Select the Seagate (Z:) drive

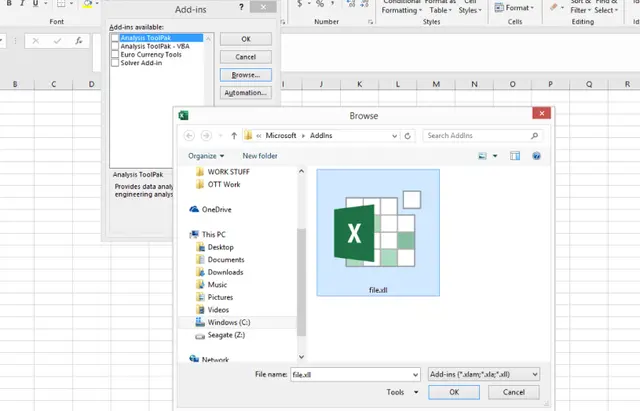tap(221, 335)
